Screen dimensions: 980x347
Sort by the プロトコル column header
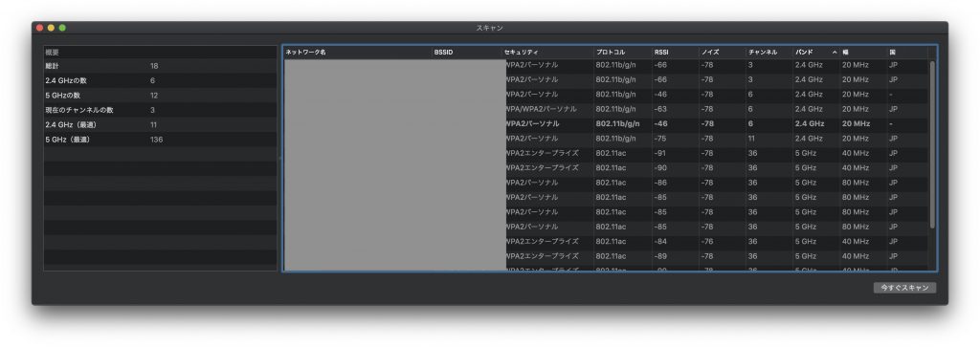(x=622, y=53)
